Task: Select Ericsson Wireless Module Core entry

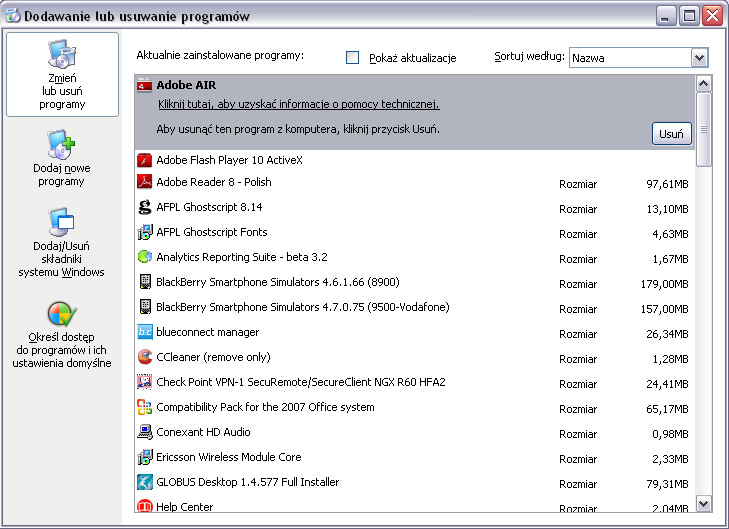Action: 415,458
